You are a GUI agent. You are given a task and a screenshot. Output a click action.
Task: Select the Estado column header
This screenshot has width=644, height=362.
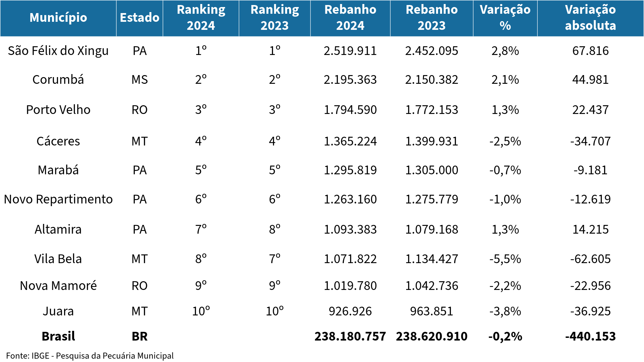(140, 18)
